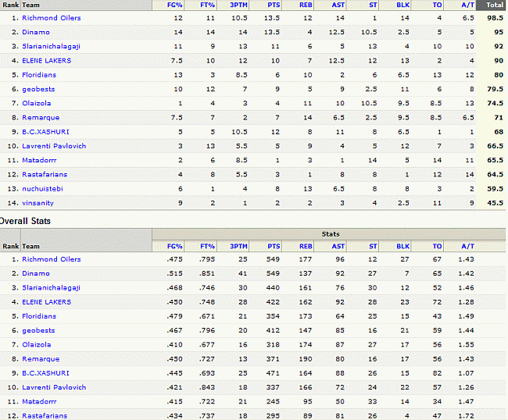Sort by TO in top rankings table
The width and height of the screenshot is (508, 420).
click(437, 5)
